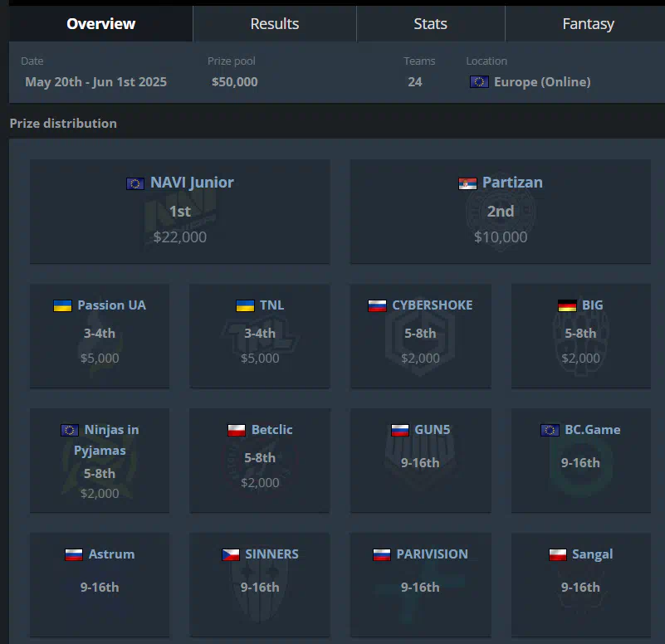Click the Polish flag beside Betclic
The width and height of the screenshot is (665, 644).
pos(237,431)
